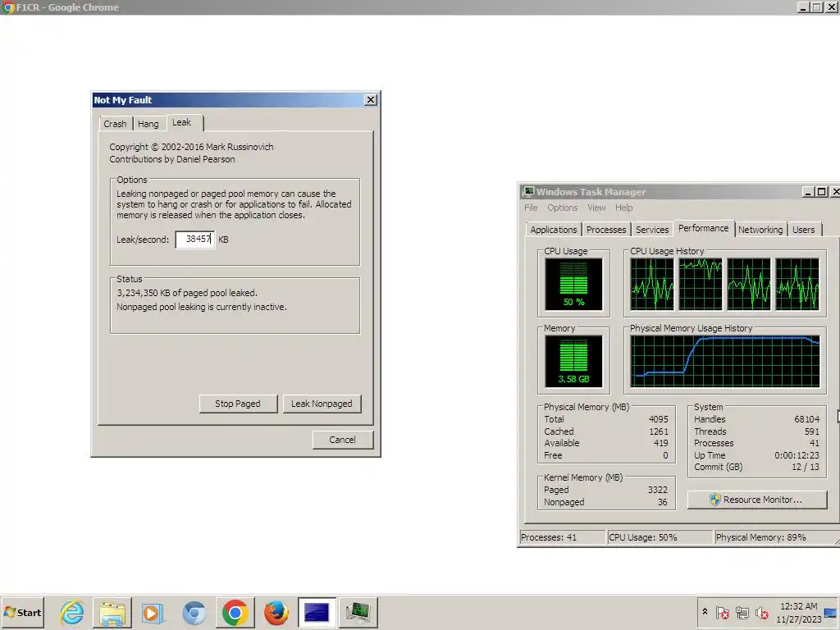The image size is (840, 630).
Task: Click the 3,234,350 KB paged pool status text
Action: tap(187, 293)
